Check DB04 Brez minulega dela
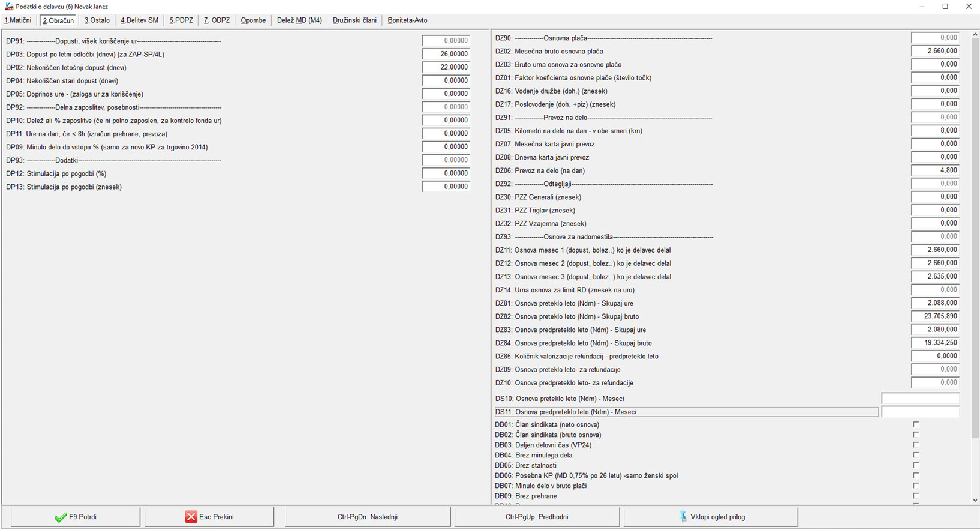The height and width of the screenshot is (530, 980). pyautogui.click(x=916, y=455)
